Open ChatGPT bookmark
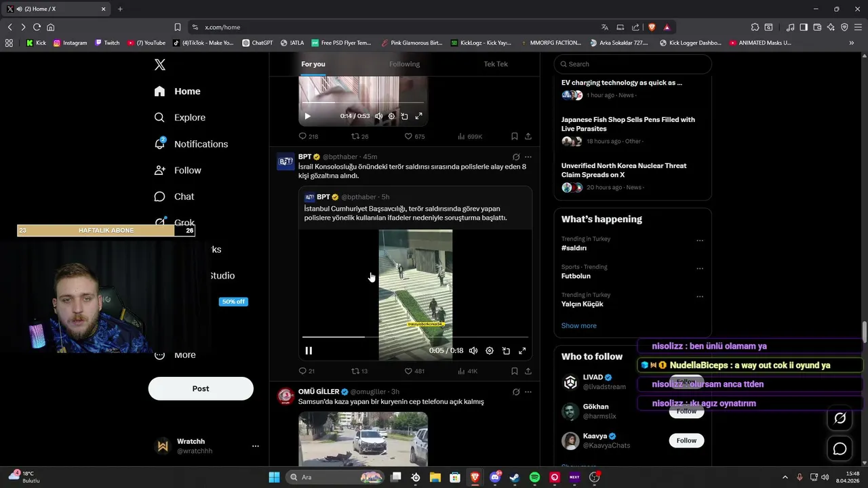Screen dimensions: 868x488 click(x=258, y=43)
